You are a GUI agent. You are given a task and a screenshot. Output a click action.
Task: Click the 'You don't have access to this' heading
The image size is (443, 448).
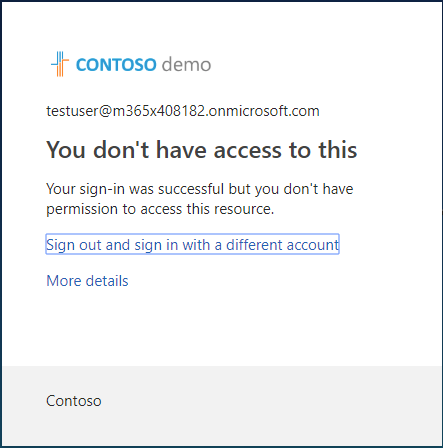[x=202, y=150]
